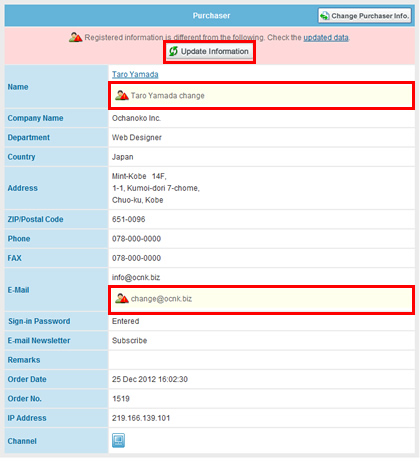Click the Ochanoko Inc. company name
Viewport: 420px width, 470px height.
point(136,118)
